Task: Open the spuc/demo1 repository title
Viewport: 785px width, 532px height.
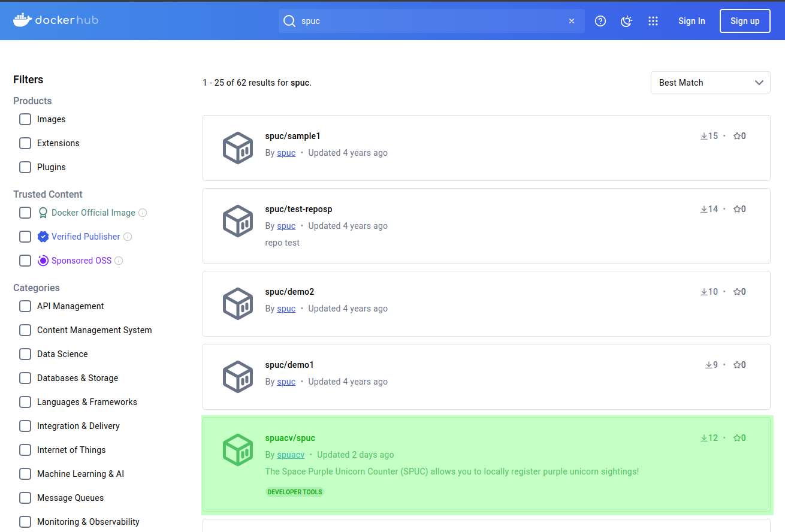Action: pos(289,365)
